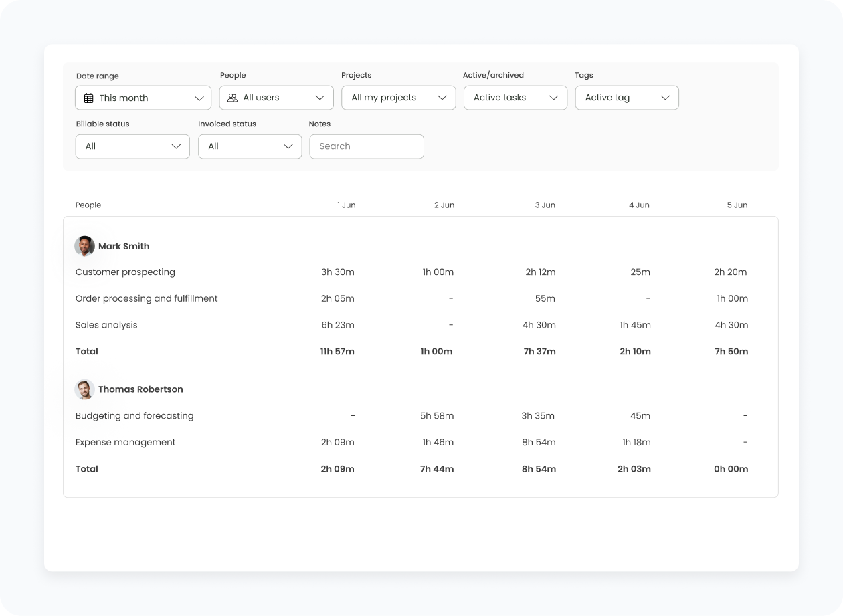Click the 5 Jun column header
Viewport: 843px width, 616px height.
pos(737,205)
